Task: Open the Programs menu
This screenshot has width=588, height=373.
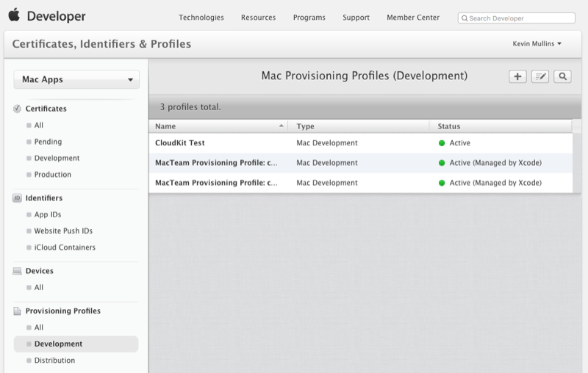Action: pyautogui.click(x=309, y=17)
